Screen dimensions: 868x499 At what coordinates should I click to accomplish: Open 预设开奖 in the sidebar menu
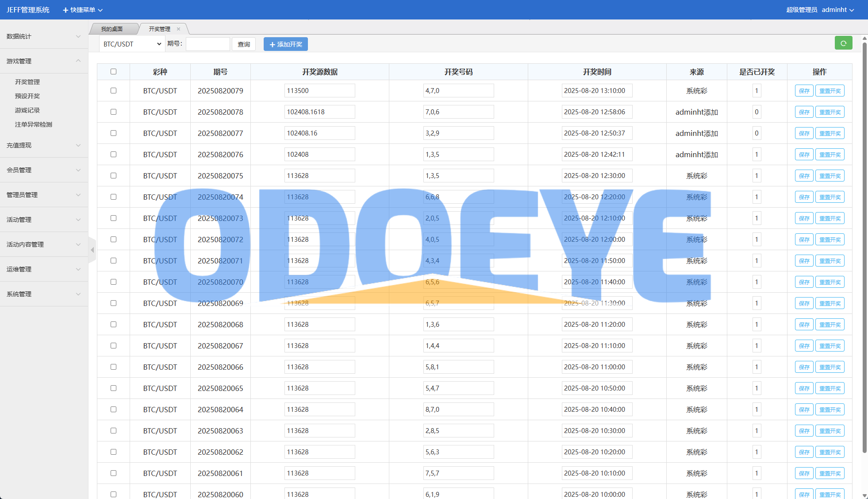[x=27, y=96]
